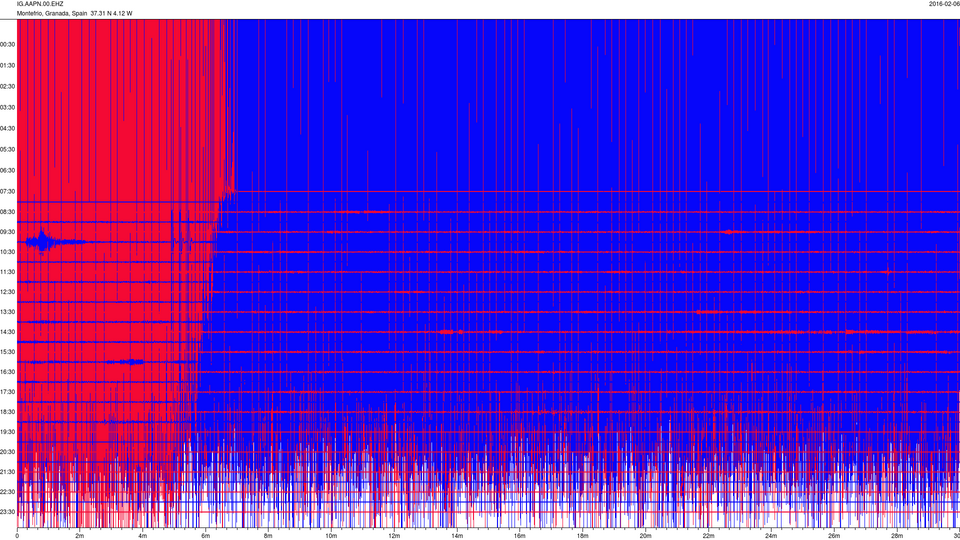Viewport: 960px width, 540px height.
Task: Select the 4m tick label
Action: click(143, 536)
